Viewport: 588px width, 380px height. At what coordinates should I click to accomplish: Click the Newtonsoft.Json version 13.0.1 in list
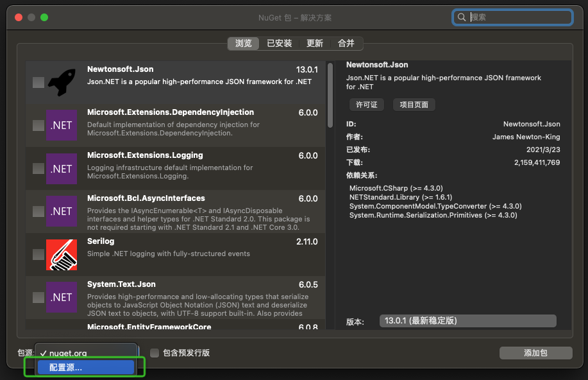click(x=307, y=70)
